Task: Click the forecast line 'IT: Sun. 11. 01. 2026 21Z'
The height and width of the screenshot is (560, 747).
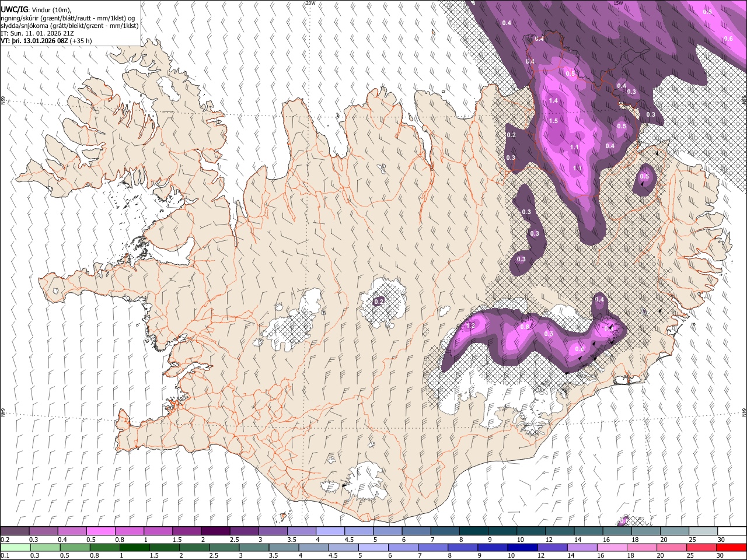Action: pos(37,33)
